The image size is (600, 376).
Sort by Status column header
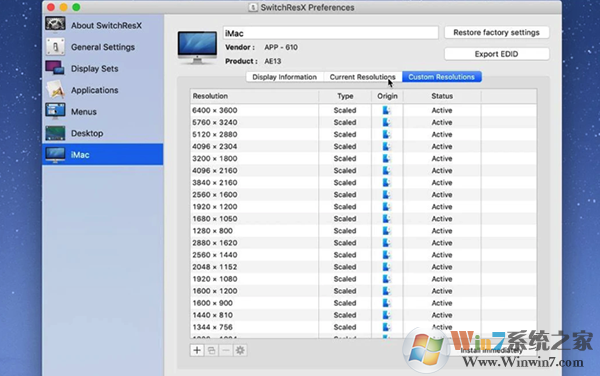click(x=442, y=96)
